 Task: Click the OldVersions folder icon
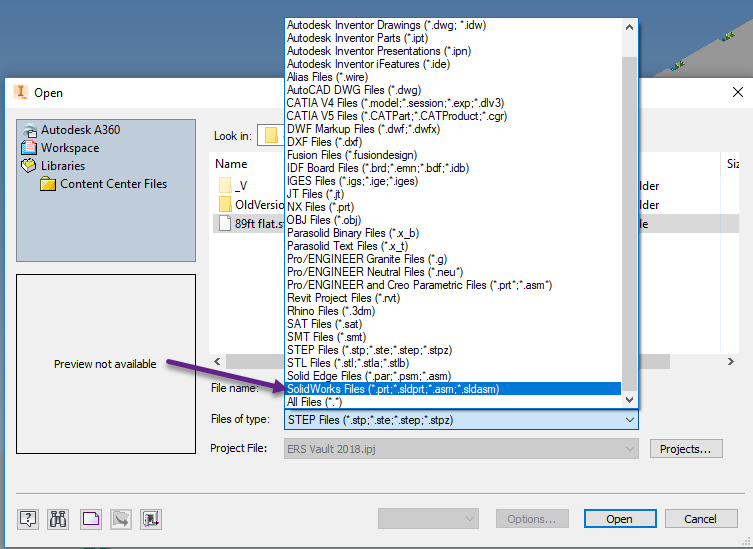(x=225, y=205)
